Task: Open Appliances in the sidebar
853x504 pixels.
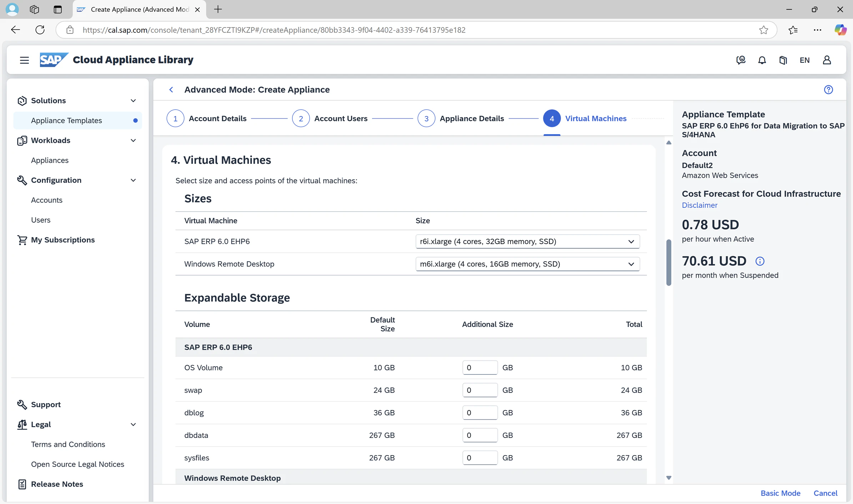Action: tap(50, 160)
